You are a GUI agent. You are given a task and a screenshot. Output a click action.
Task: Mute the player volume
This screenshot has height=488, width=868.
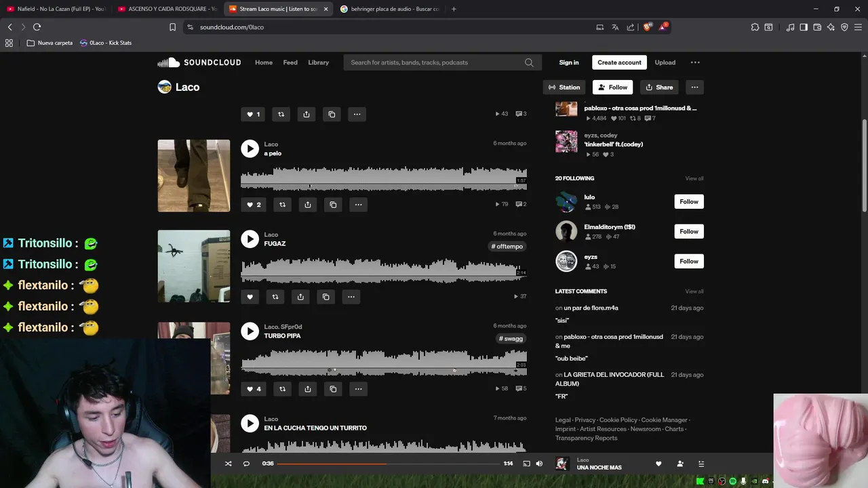point(539,464)
